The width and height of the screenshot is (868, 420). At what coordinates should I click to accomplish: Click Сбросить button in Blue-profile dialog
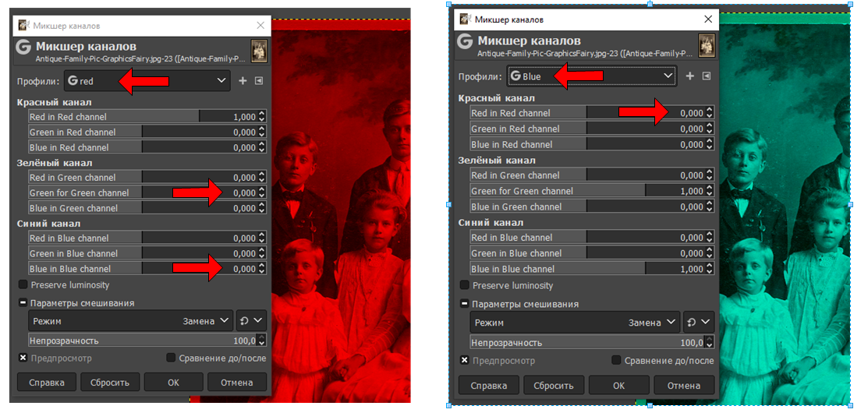(x=554, y=386)
